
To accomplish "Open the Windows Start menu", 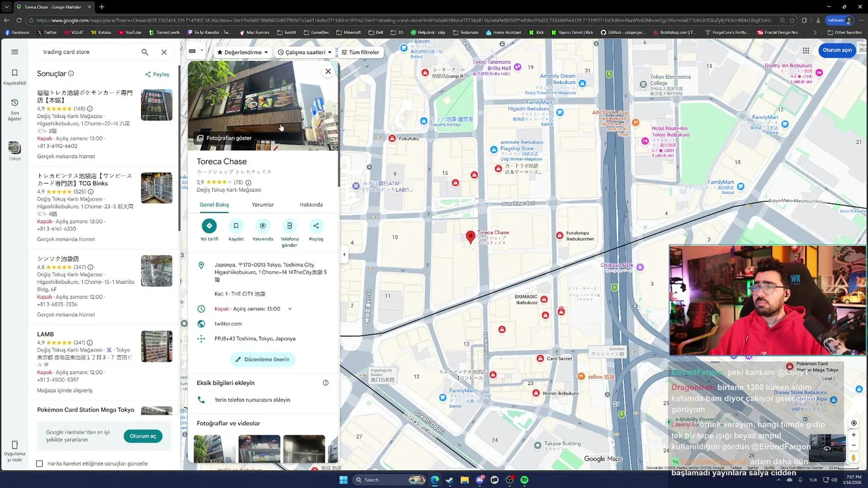I will (344, 480).
